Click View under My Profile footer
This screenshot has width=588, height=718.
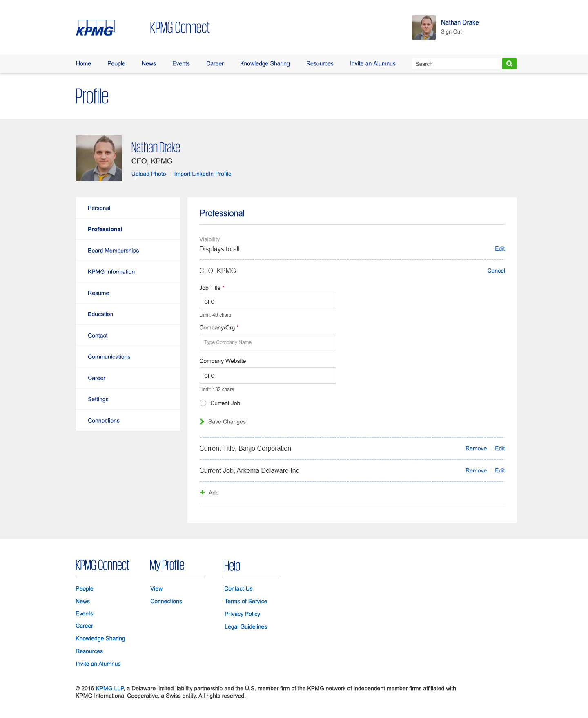156,588
